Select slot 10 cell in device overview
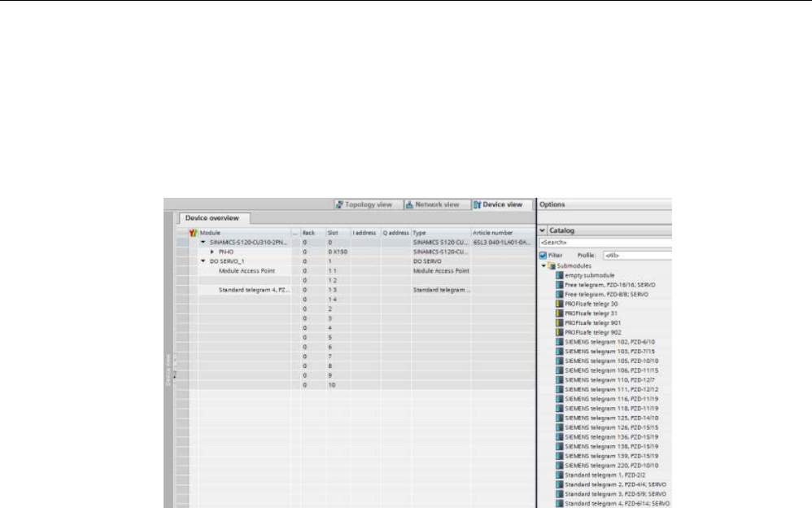 (331, 384)
